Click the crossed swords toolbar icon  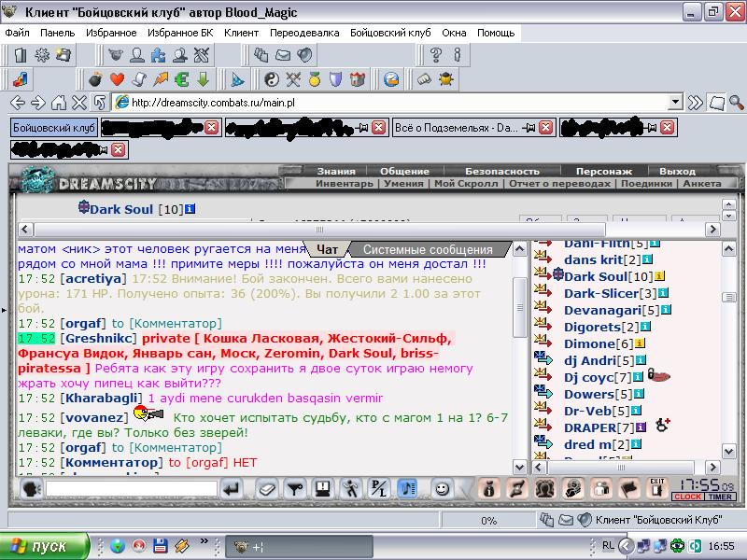click(x=293, y=79)
